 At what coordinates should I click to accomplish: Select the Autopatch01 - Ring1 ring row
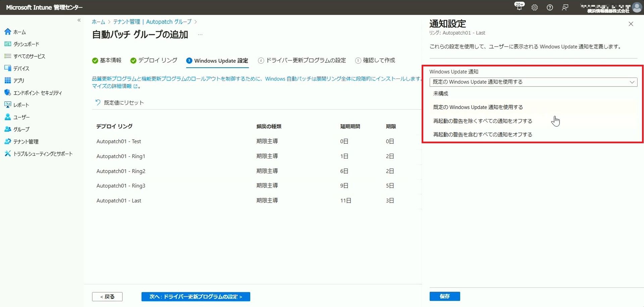tap(257, 156)
